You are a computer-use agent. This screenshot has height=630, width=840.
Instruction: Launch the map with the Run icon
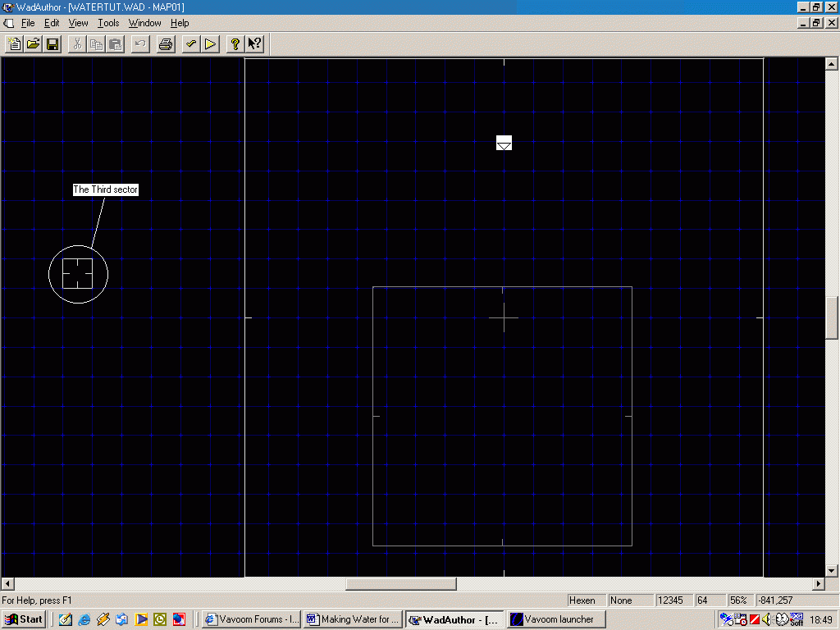point(211,43)
